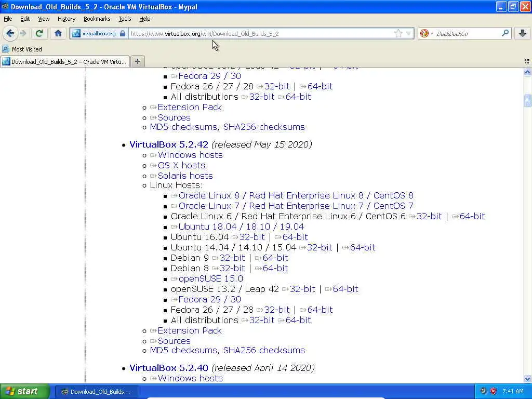532x399 pixels.
Task: Open the Bookmarks menu
Action: [x=97, y=19]
